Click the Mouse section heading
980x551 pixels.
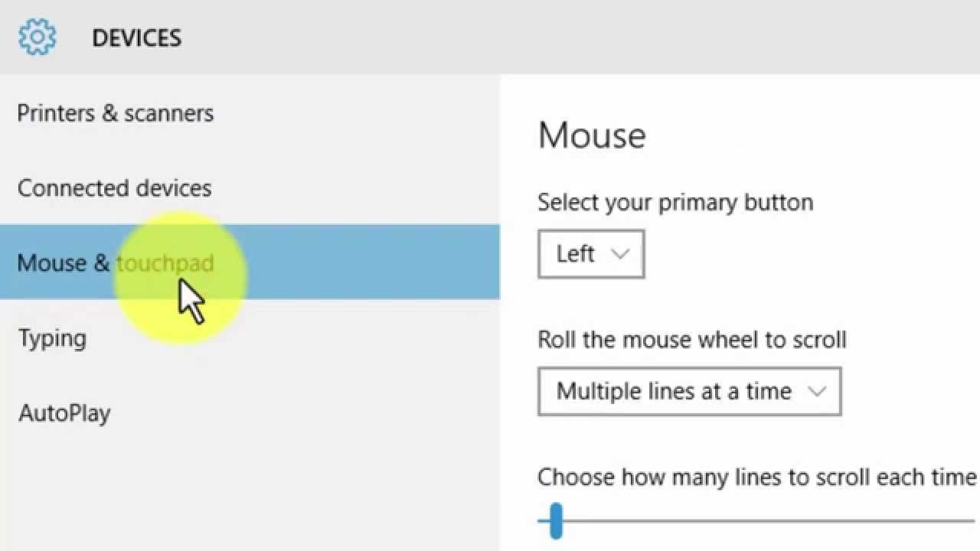coord(592,135)
